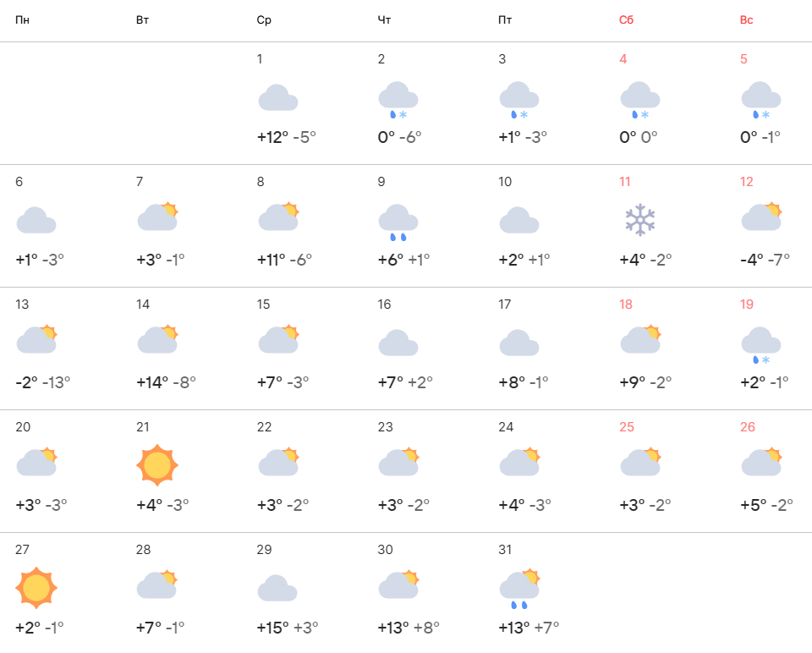Click the overcast icon on day 29

277,588
